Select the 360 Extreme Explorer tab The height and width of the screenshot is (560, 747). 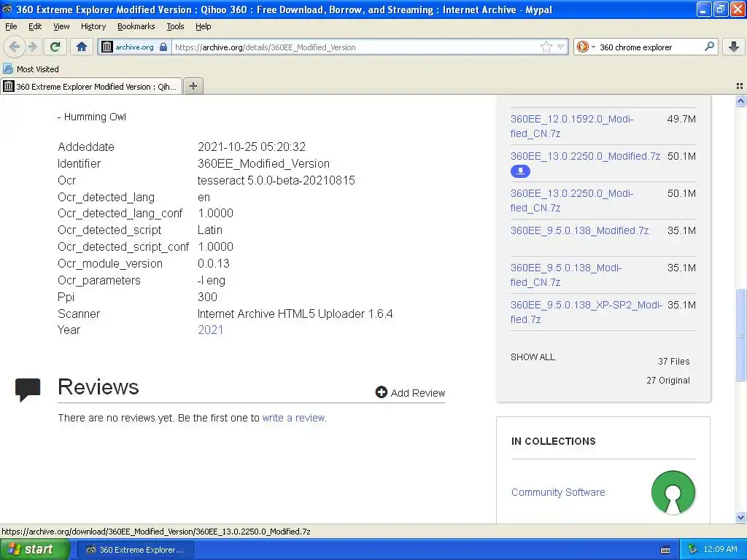pyautogui.click(x=91, y=86)
